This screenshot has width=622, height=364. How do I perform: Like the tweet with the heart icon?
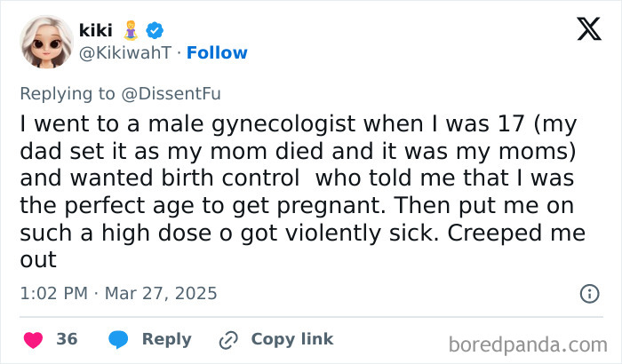[33, 339]
